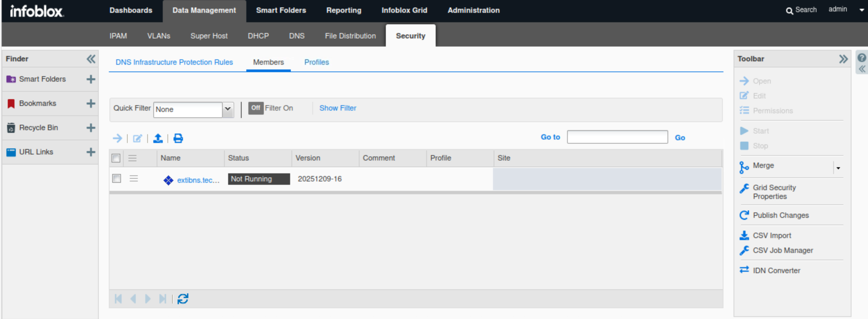868x319 pixels.
Task: Select the extibns member row checkbox
Action: coord(117,178)
